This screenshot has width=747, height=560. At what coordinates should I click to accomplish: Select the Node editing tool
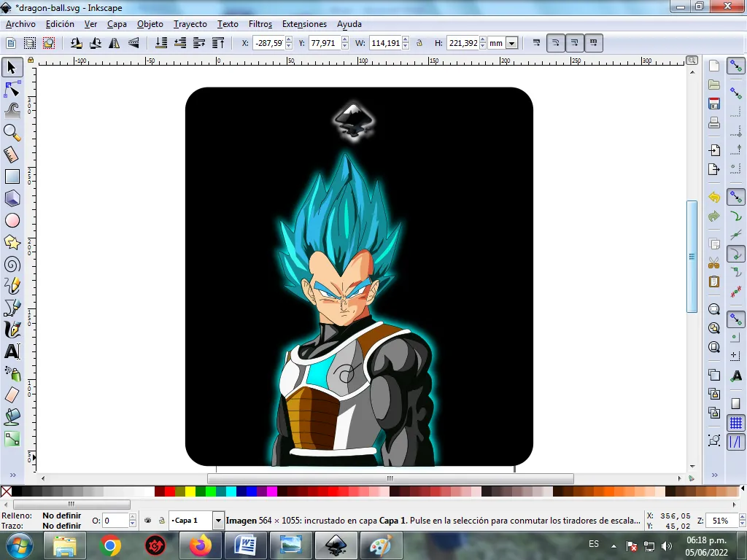[12, 89]
